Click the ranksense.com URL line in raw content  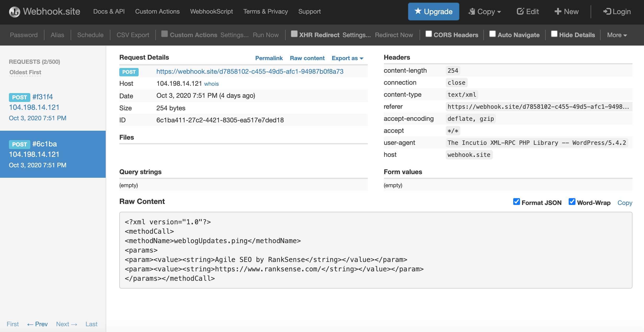(274, 269)
